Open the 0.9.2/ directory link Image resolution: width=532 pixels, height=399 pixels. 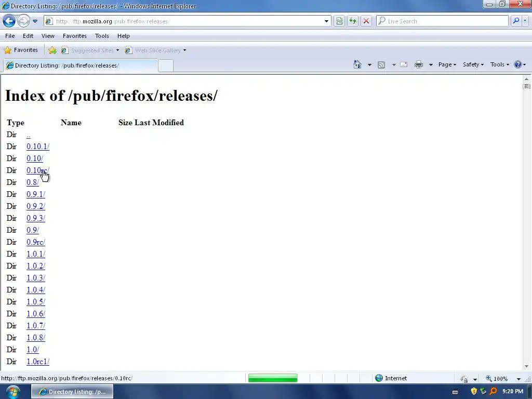36,206
